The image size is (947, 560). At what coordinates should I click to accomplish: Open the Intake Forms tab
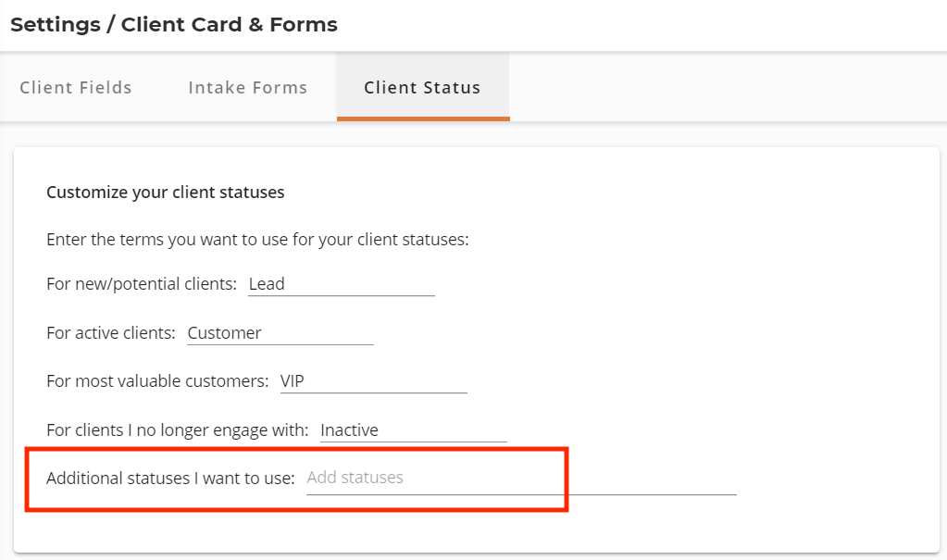(x=247, y=88)
